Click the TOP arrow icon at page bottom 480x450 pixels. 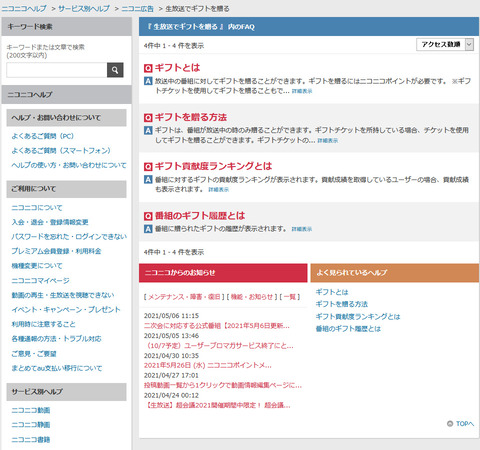[x=450, y=423]
